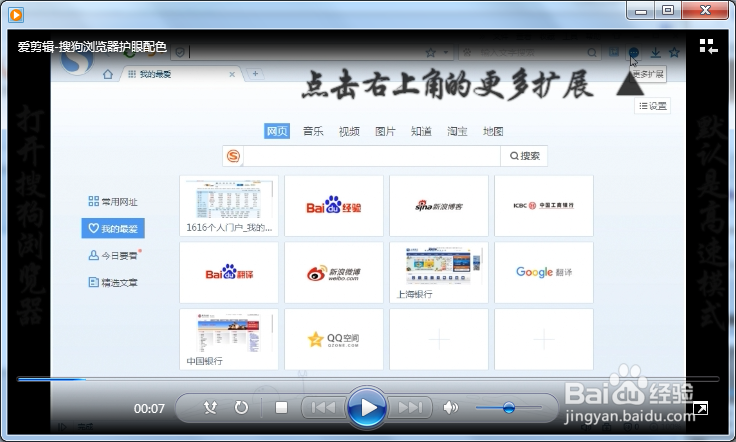This screenshot has width=736, height=442.
Task: Open the 设置 button
Action: pyautogui.click(x=652, y=106)
